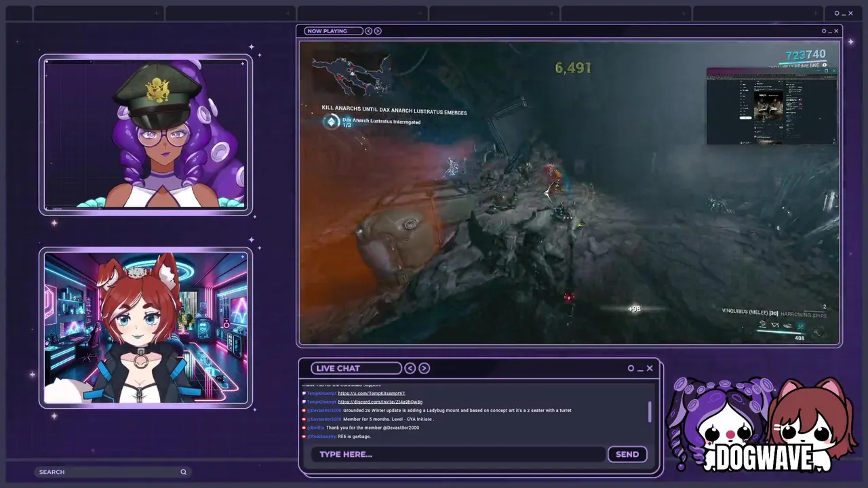Click the next arrow beside Live Chat
This screenshot has width=868, height=488.
pos(424,368)
